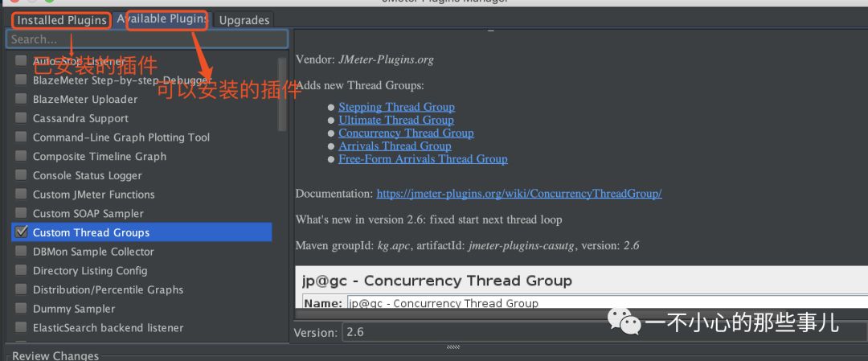Select the Cassandra Support list row
Viewport: 868px width, 361px height.
pyautogui.click(x=141, y=118)
